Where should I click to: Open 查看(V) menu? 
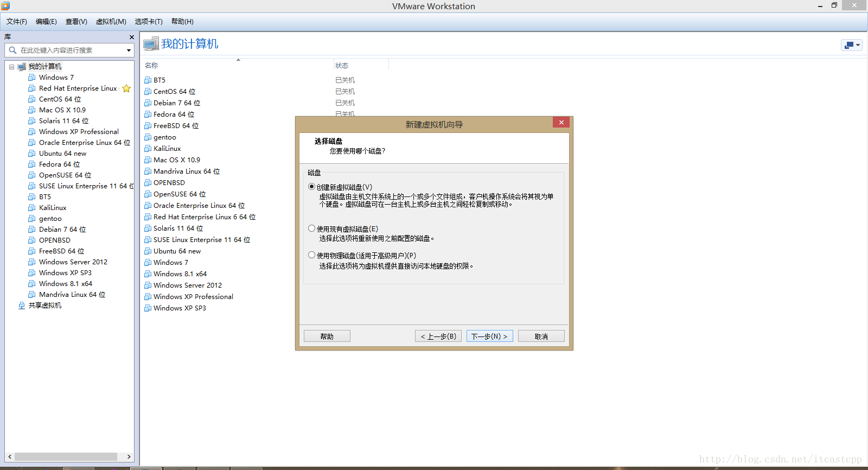76,22
